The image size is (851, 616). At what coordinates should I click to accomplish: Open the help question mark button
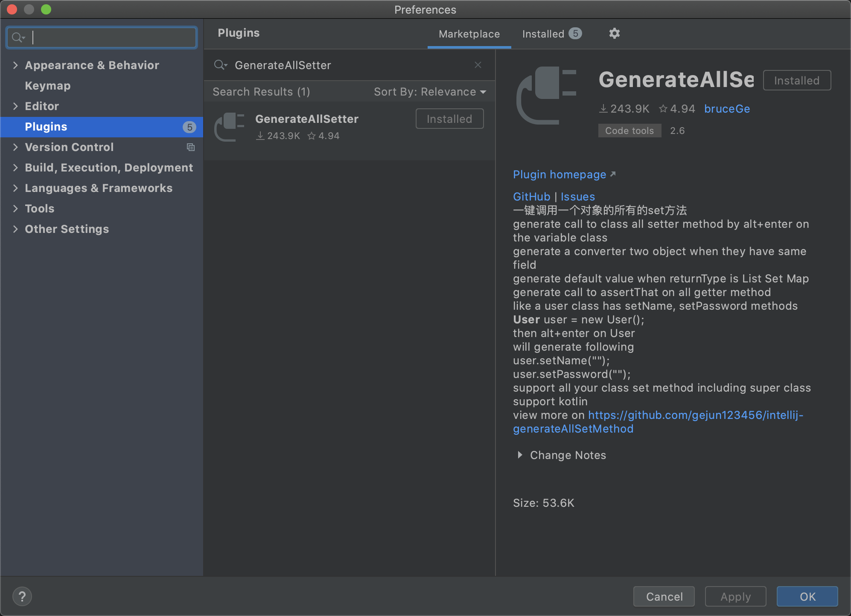22,596
